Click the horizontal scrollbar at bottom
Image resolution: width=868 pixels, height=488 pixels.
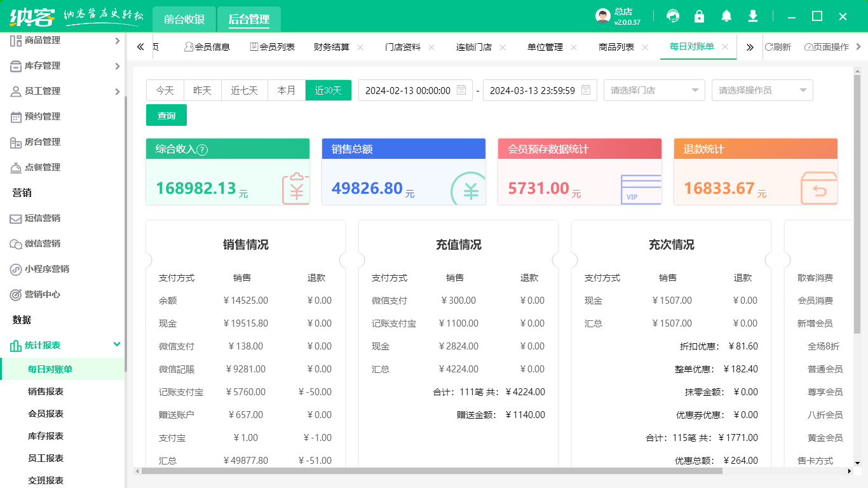pyautogui.click(x=431, y=471)
